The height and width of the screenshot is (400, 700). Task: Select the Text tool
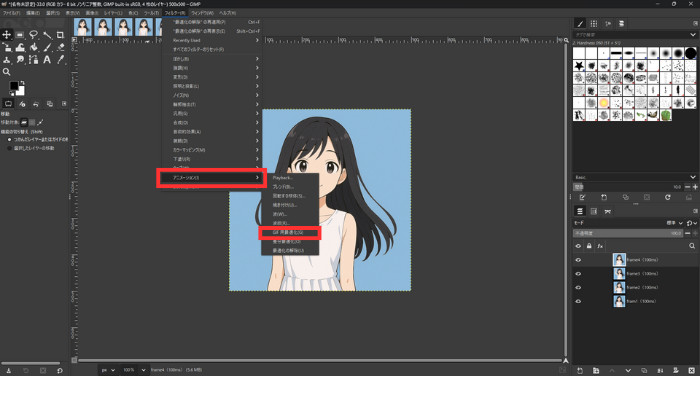(x=47, y=59)
